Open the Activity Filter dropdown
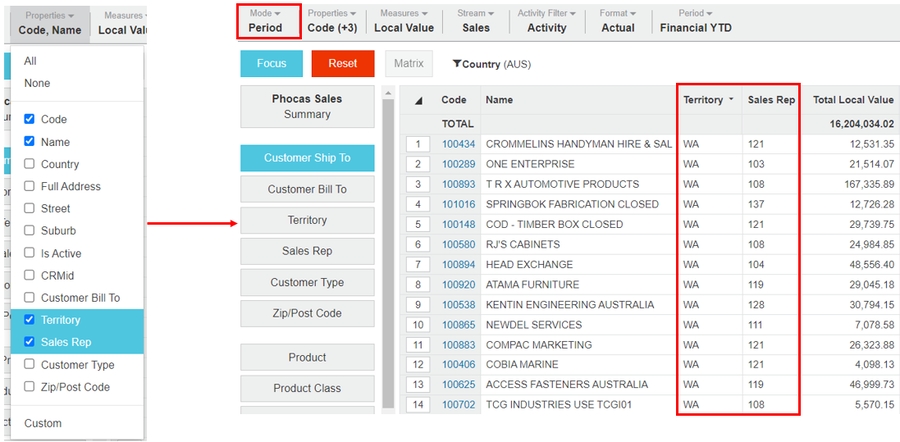The width and height of the screenshot is (900, 442). (546, 21)
